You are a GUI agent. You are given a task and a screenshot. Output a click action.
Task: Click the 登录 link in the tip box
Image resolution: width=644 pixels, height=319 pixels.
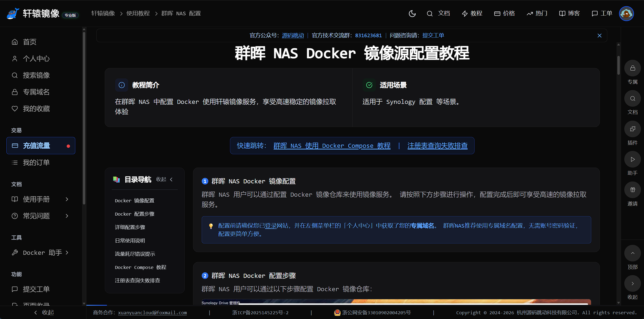[271, 226]
